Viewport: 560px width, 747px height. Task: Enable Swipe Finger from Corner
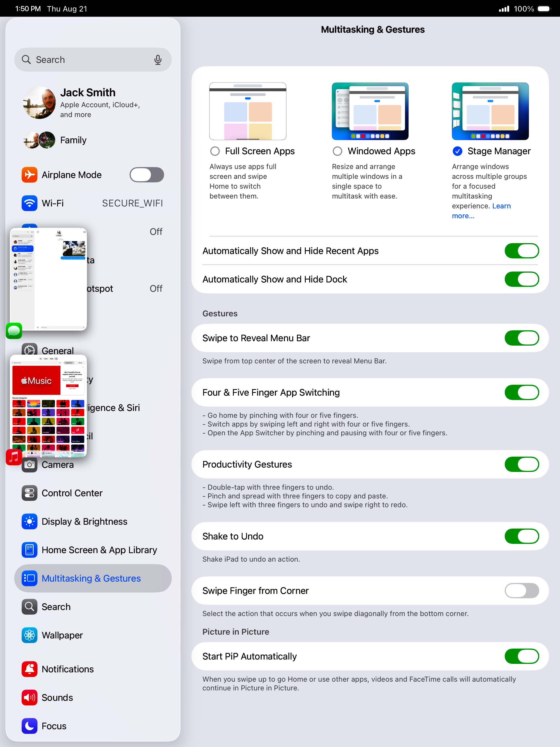[x=522, y=591]
